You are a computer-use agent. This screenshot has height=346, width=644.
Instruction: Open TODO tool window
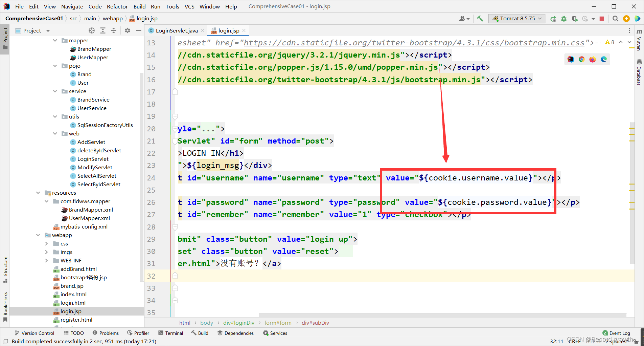coord(74,333)
